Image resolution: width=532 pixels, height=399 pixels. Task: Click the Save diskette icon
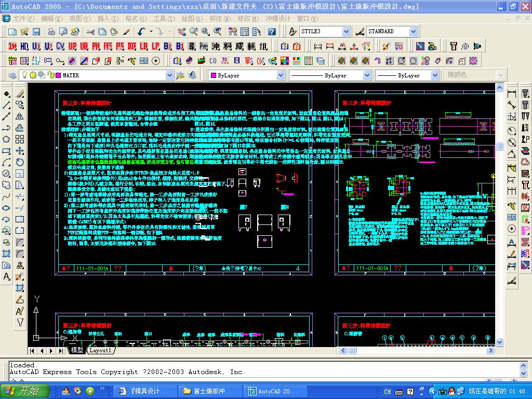(36, 32)
